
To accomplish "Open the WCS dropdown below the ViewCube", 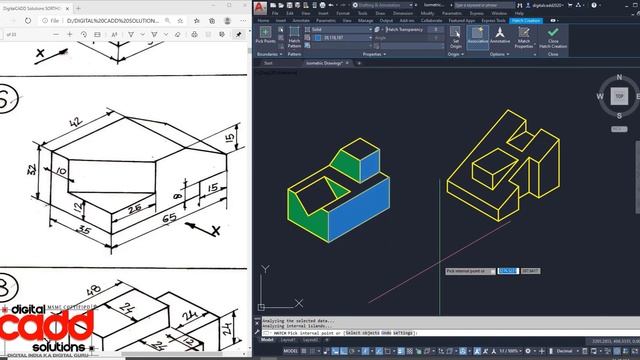I will click(619, 129).
